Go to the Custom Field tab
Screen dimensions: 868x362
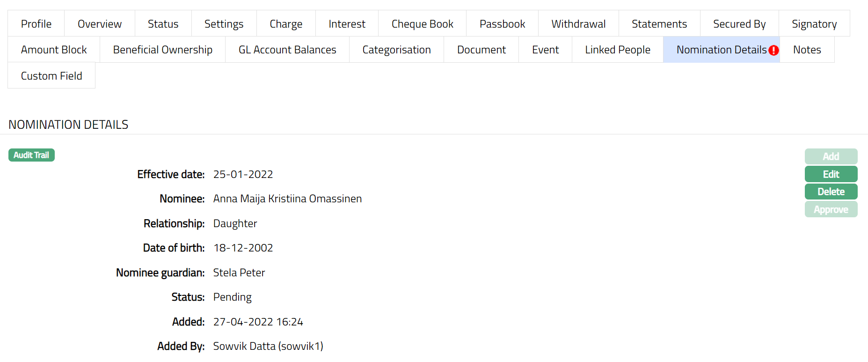51,76
